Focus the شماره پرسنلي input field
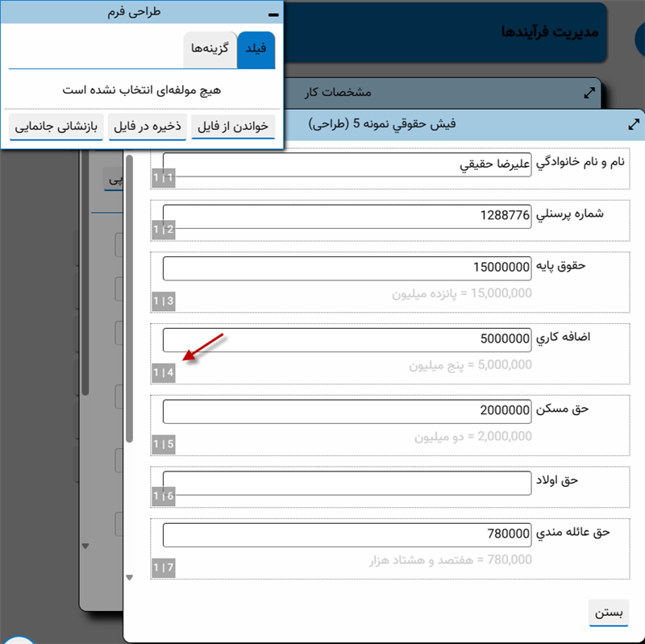645x644 pixels. point(347,216)
